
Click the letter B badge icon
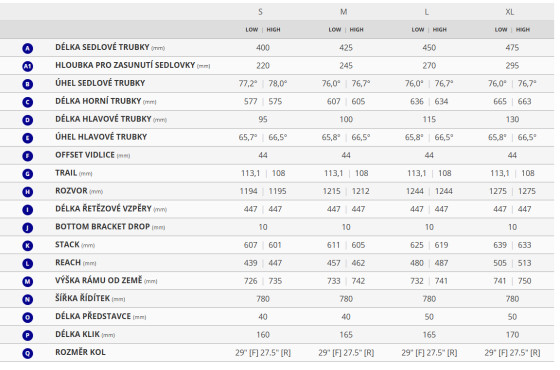pyautogui.click(x=28, y=84)
